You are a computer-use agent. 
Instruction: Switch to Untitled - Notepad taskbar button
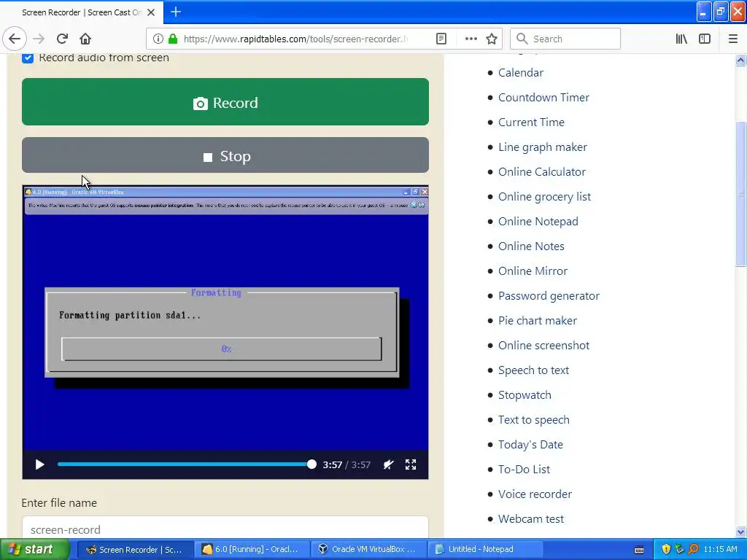(x=485, y=549)
